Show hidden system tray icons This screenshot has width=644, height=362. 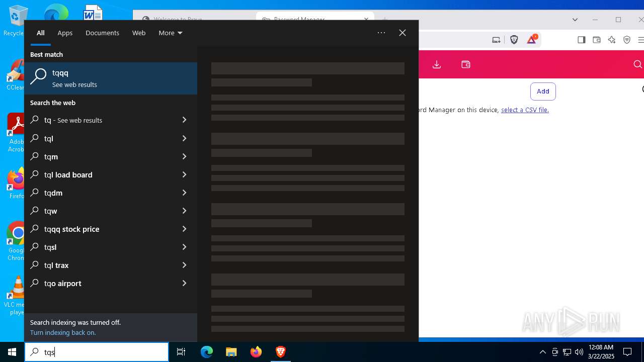(x=542, y=352)
